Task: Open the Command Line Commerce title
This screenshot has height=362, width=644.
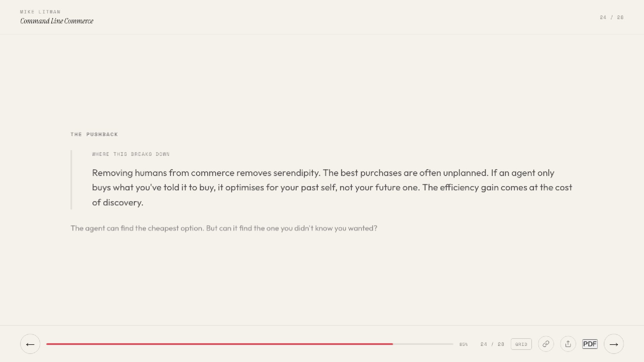Action: [57, 21]
